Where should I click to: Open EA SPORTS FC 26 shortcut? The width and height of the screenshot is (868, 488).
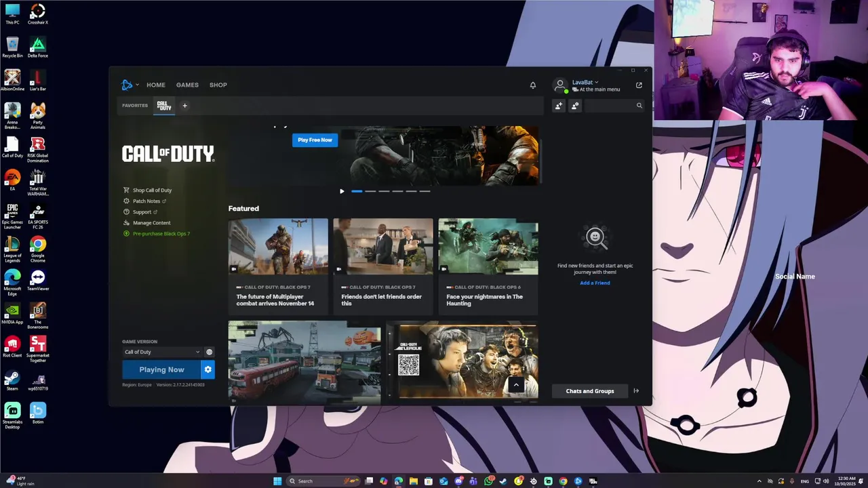pos(38,217)
